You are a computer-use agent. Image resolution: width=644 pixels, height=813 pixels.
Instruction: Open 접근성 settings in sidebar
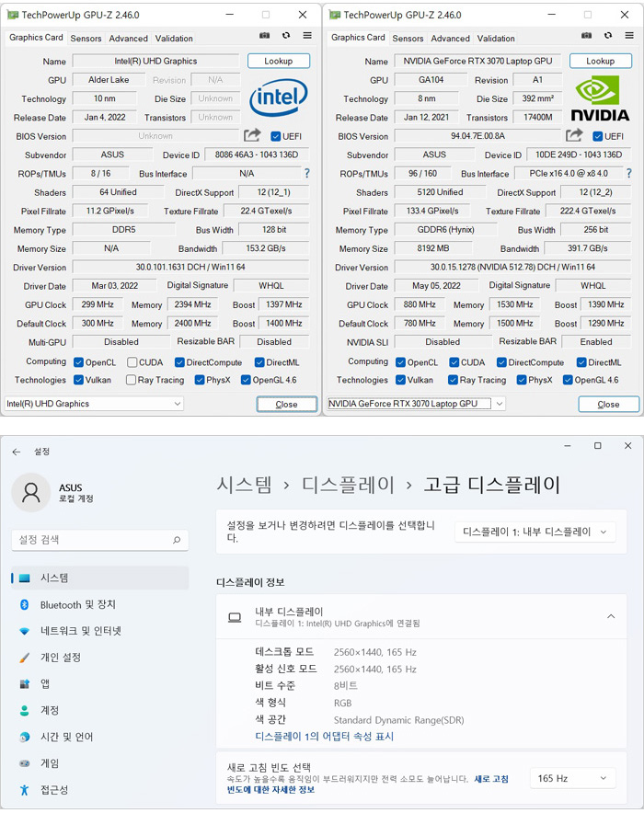(x=100, y=790)
